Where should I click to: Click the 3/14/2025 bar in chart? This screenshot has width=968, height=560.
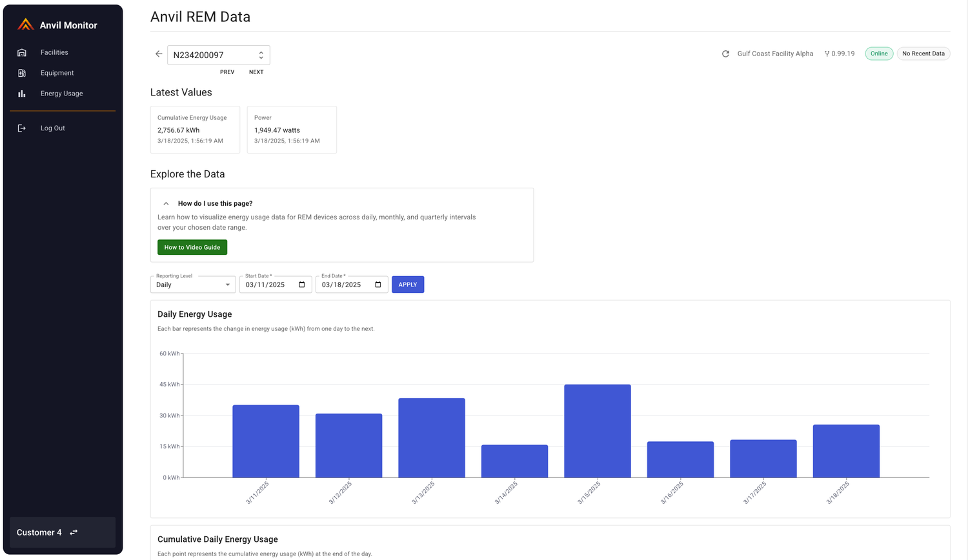point(515,461)
